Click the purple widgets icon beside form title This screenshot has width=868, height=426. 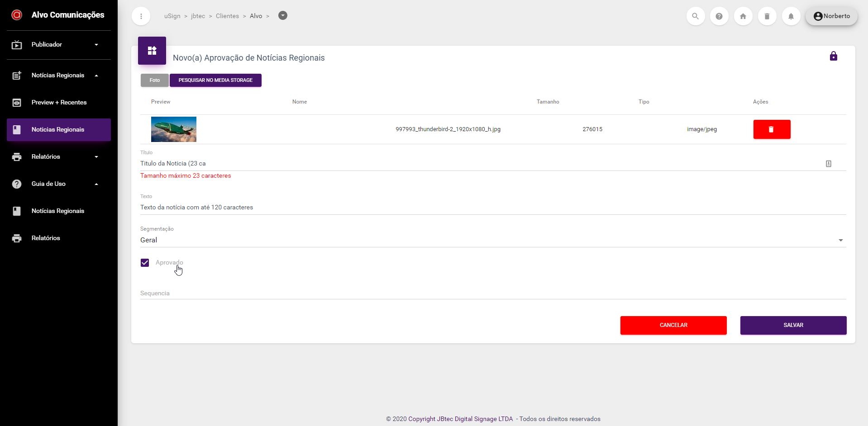click(x=152, y=51)
